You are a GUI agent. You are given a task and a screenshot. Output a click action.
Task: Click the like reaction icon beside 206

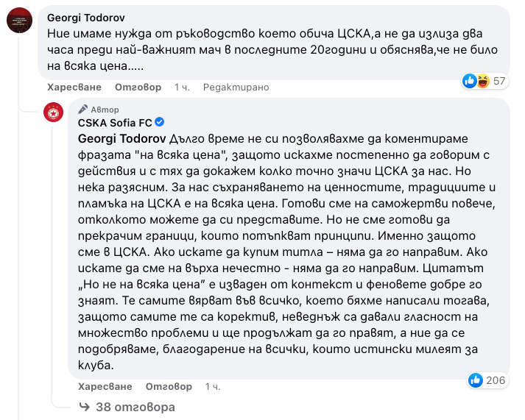pyautogui.click(x=475, y=380)
